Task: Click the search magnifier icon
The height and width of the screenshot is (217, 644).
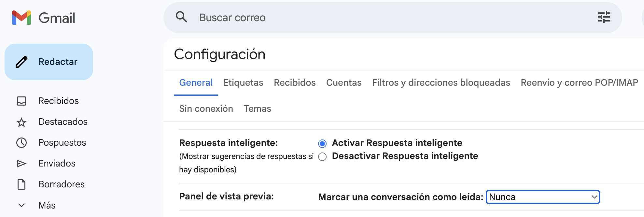Action: point(182,17)
